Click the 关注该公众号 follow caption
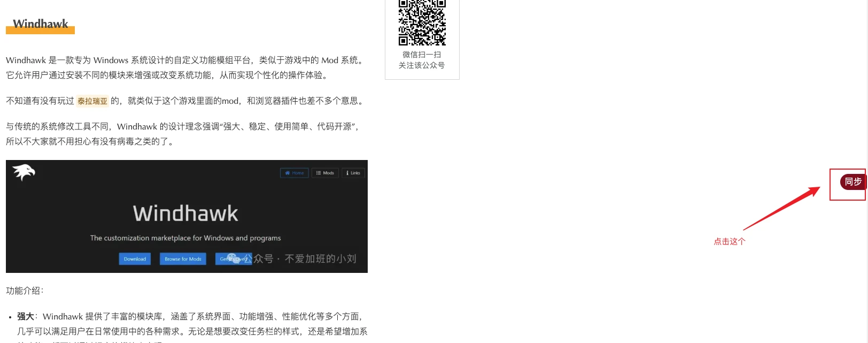This screenshot has width=868, height=343. tap(422, 65)
